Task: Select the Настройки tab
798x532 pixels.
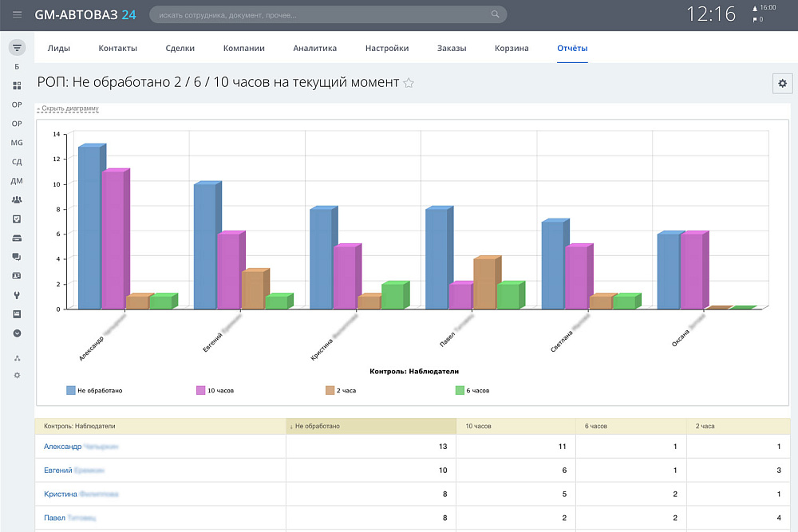Action: click(387, 49)
